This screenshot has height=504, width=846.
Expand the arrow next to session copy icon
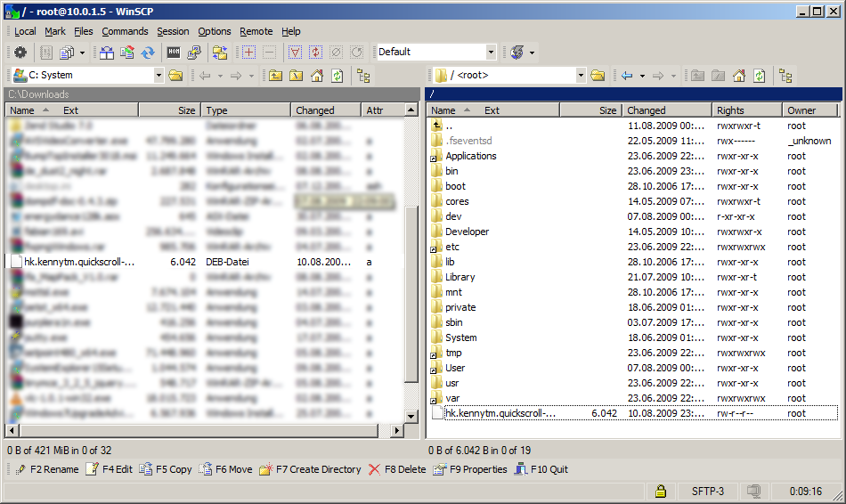(82, 53)
